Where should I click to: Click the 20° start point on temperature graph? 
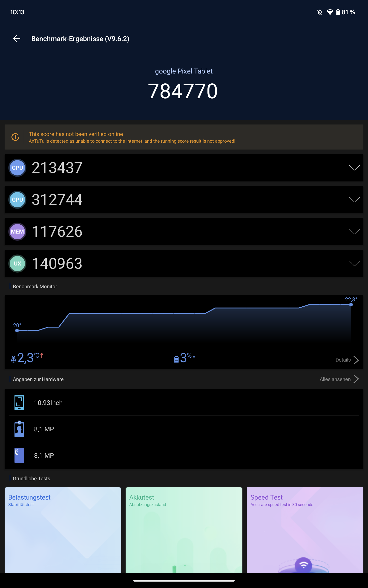tap(17, 331)
